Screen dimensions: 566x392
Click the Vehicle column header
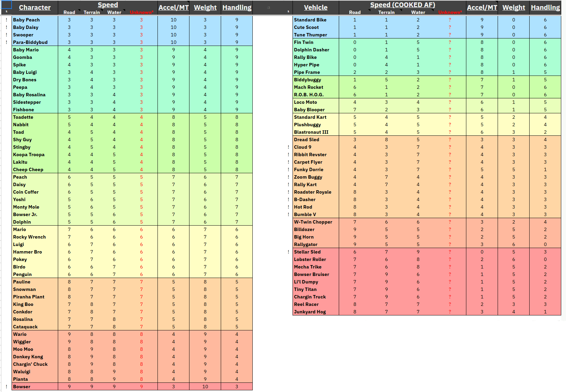click(x=316, y=7)
